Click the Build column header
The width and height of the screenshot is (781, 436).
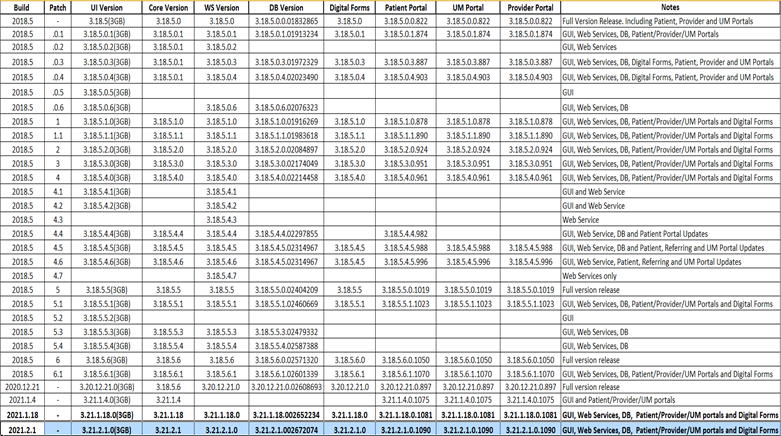coord(21,5)
